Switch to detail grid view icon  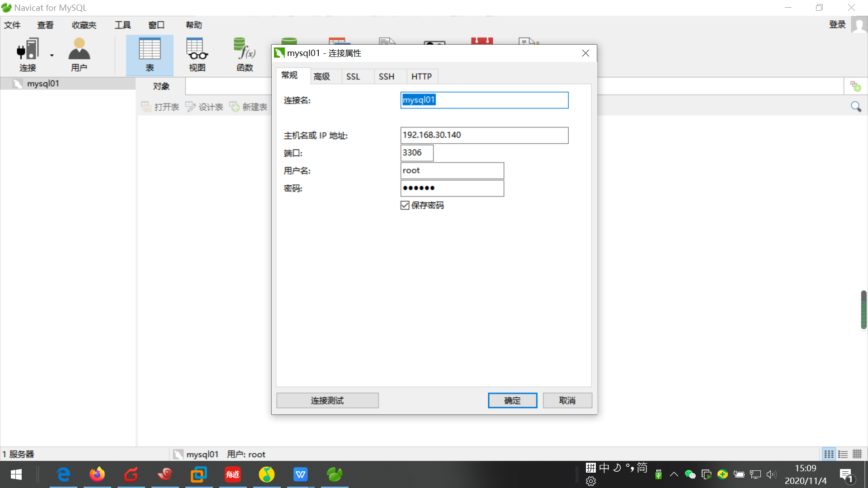tap(829, 454)
